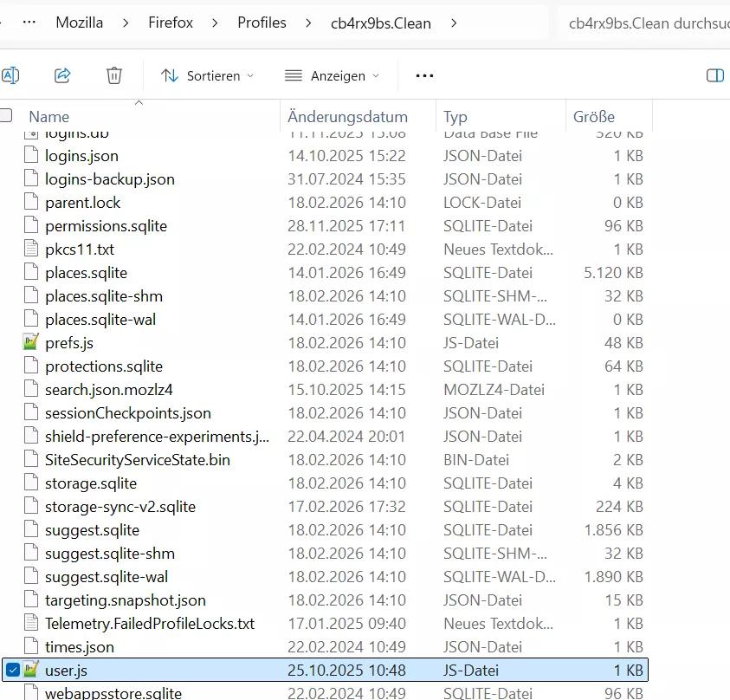Select the file name shield-preference-experiments.j...

157,437
